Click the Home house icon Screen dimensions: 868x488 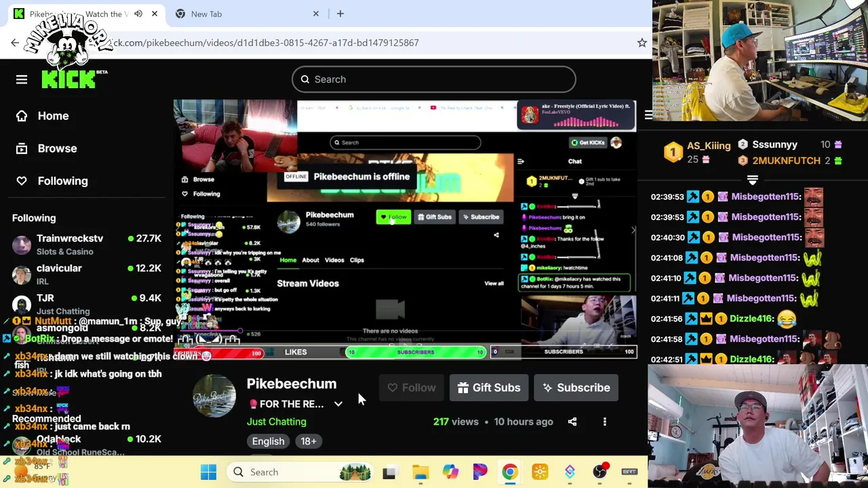point(22,116)
